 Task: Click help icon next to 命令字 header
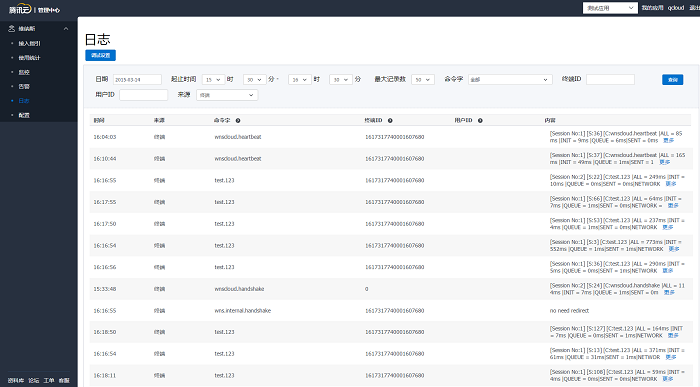pyautogui.click(x=238, y=121)
